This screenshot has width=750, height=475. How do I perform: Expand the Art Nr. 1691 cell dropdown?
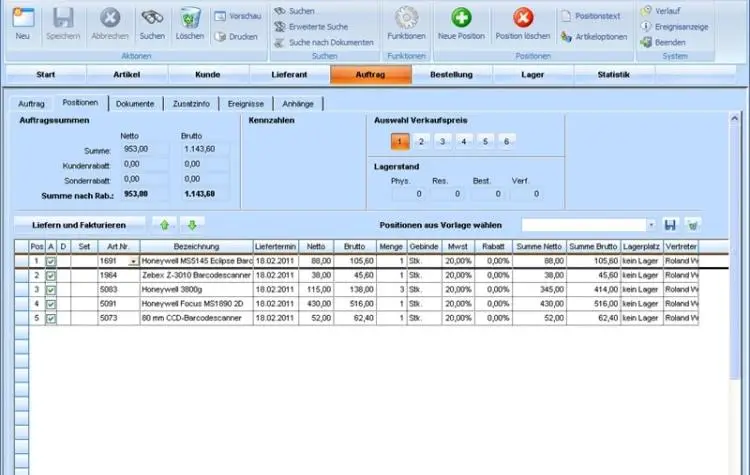click(x=134, y=261)
